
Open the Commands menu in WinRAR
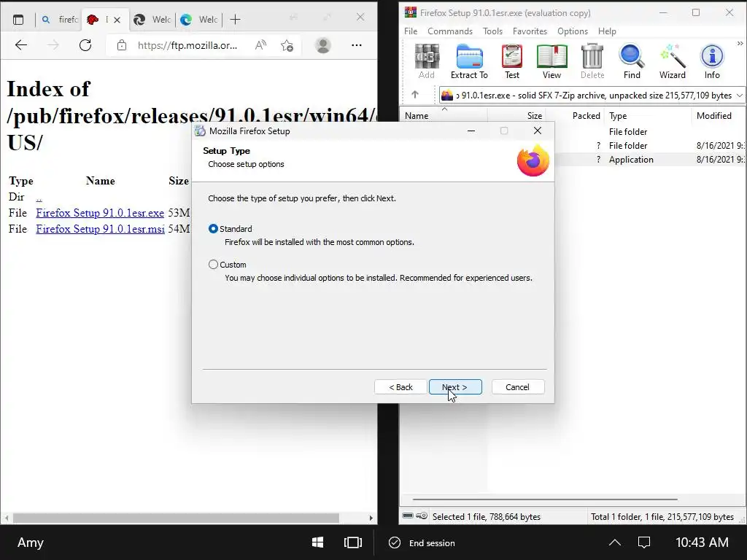coord(449,31)
